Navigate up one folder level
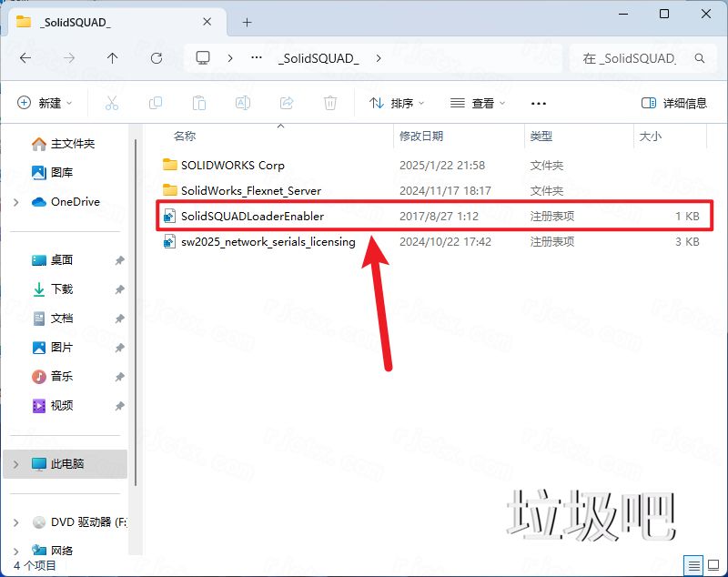The image size is (728, 577). [112, 57]
